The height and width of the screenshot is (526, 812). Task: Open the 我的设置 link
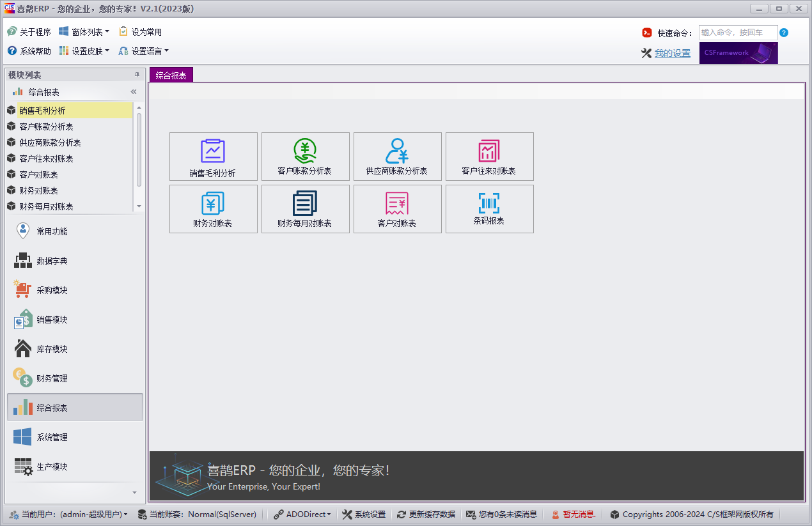click(673, 53)
